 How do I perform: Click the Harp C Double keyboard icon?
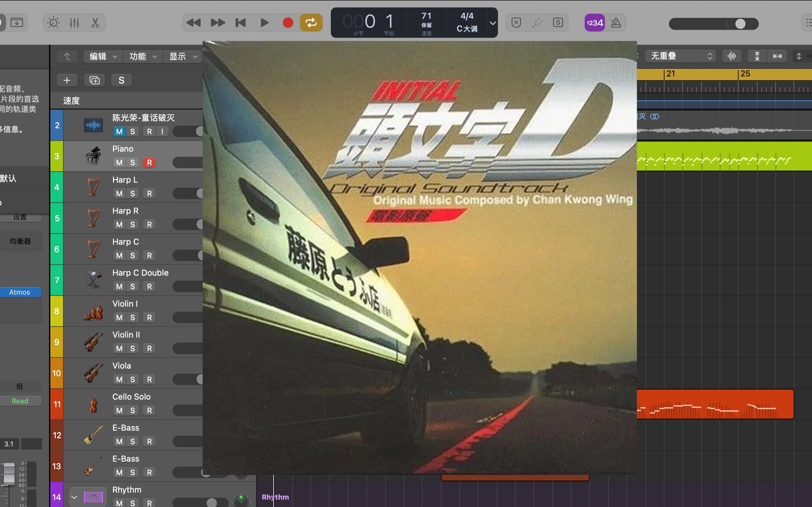[94, 280]
